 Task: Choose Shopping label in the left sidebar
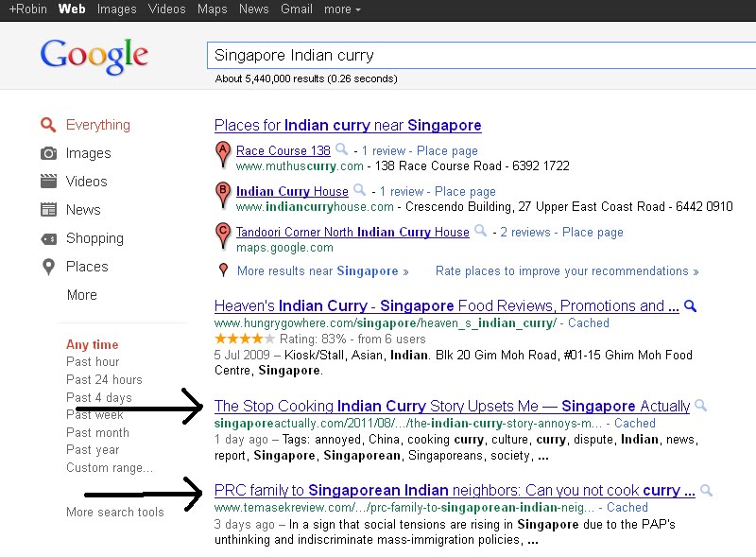(x=94, y=238)
